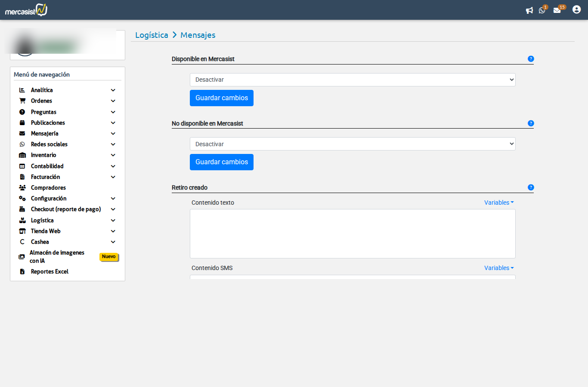Expand the Analítica menu chevron
588x387 pixels.
click(x=113, y=90)
